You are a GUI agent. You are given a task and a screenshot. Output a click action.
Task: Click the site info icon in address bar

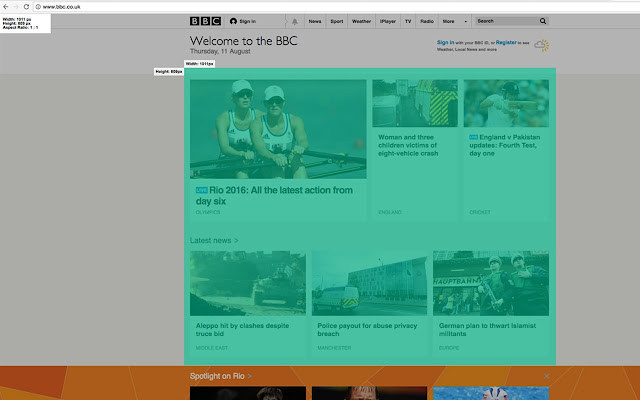(x=38, y=7)
